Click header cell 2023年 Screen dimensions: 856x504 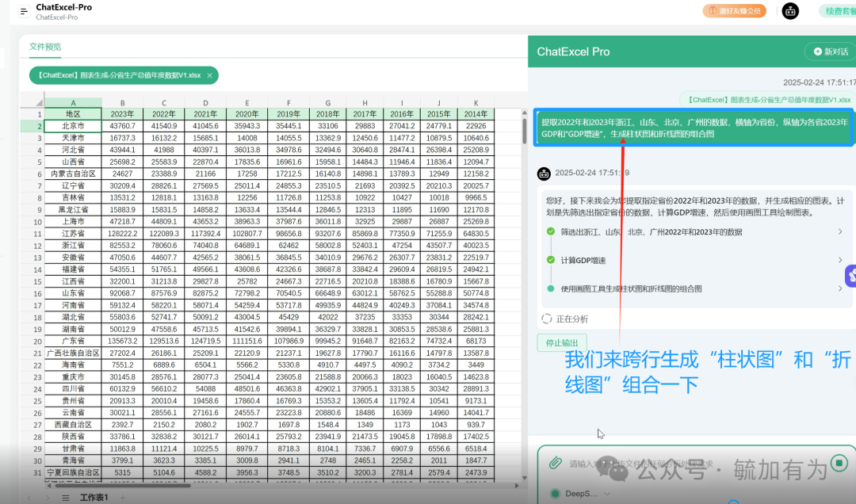[x=122, y=114]
